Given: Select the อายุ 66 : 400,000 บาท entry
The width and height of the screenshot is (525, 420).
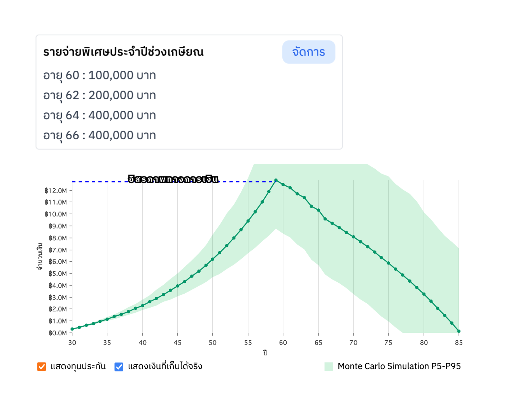Looking at the screenshot, I should 100,135.
